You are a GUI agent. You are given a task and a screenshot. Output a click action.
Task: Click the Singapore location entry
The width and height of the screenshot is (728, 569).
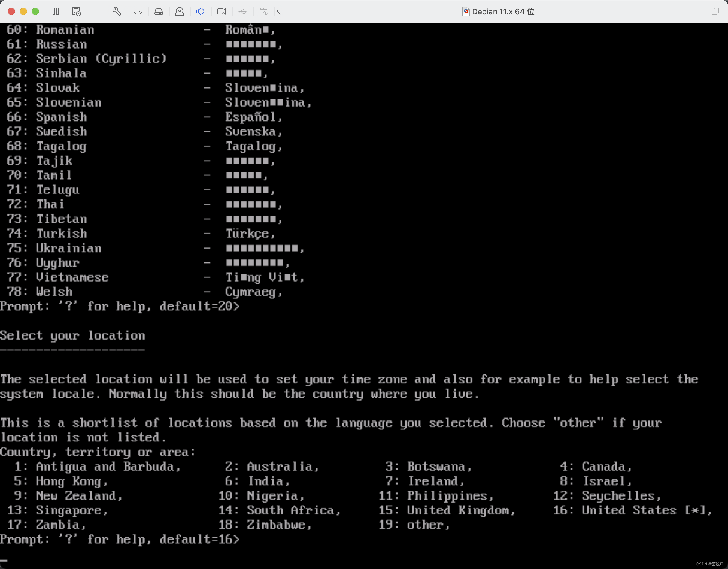tap(68, 510)
